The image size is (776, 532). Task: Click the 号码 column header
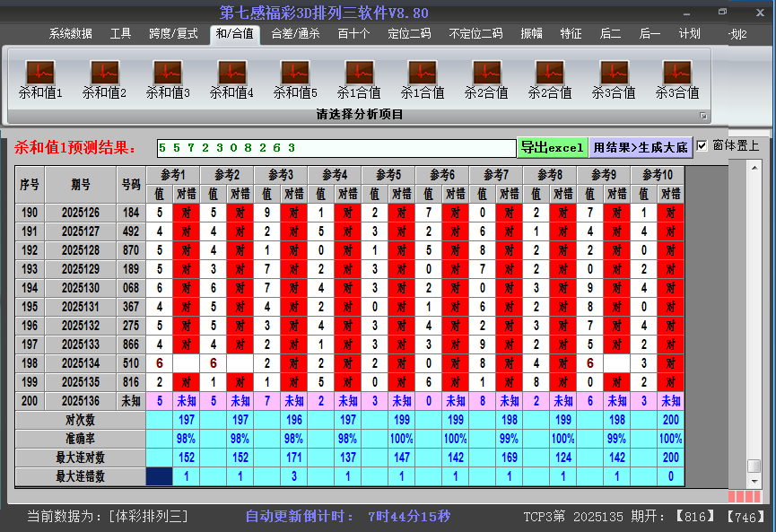[x=131, y=185]
